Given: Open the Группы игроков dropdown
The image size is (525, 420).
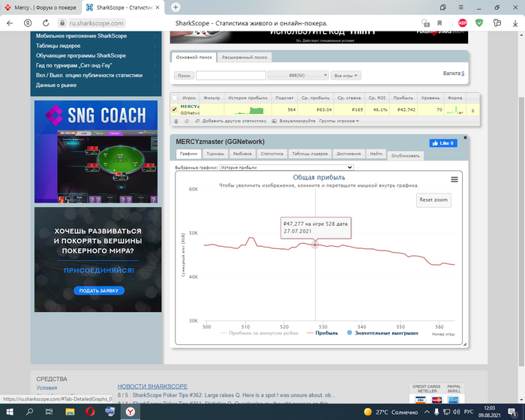Looking at the screenshot, I should 339,121.
